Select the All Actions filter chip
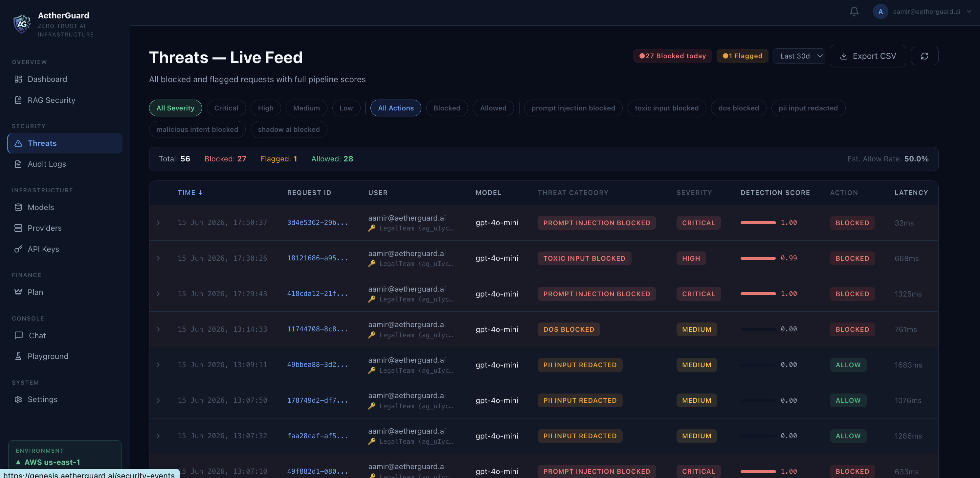Image resolution: width=980 pixels, height=478 pixels. 396,108
